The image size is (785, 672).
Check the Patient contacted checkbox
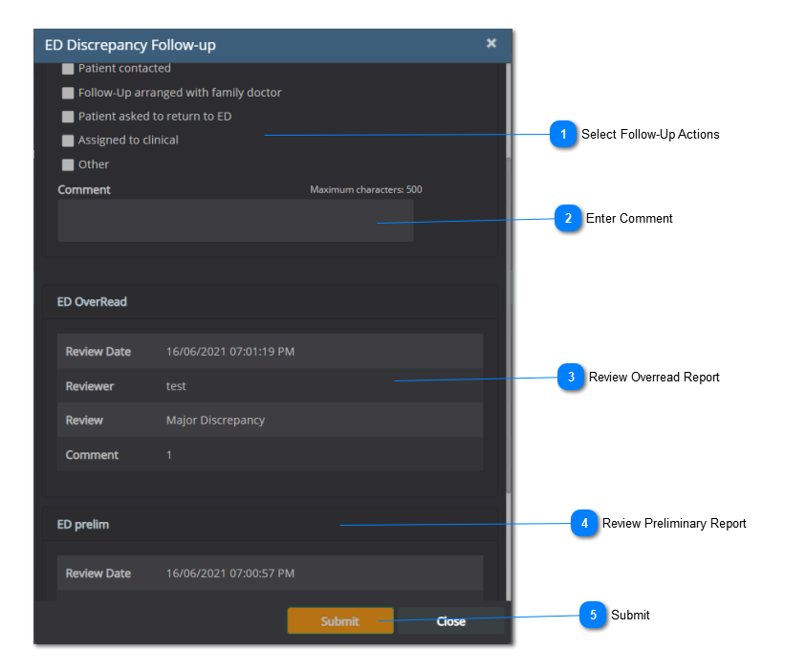click(68, 69)
